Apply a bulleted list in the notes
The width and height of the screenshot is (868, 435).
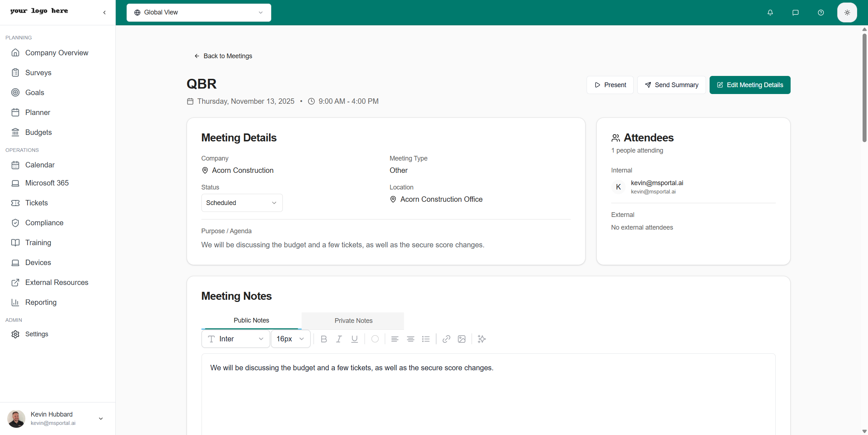(426, 339)
